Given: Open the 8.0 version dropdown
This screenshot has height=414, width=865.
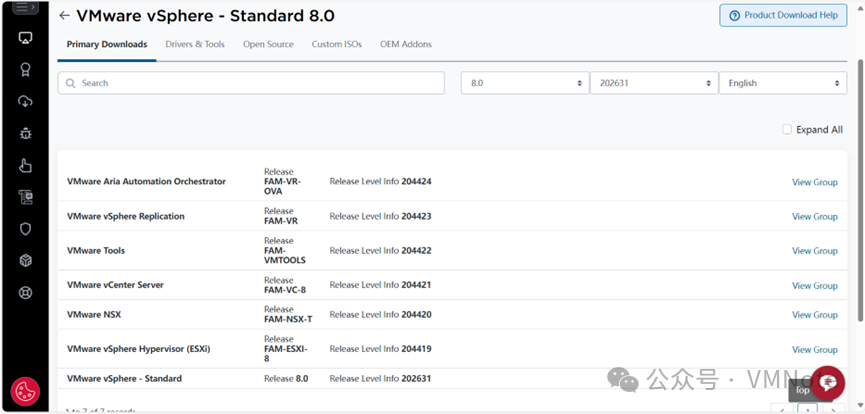Looking at the screenshot, I should pos(525,83).
